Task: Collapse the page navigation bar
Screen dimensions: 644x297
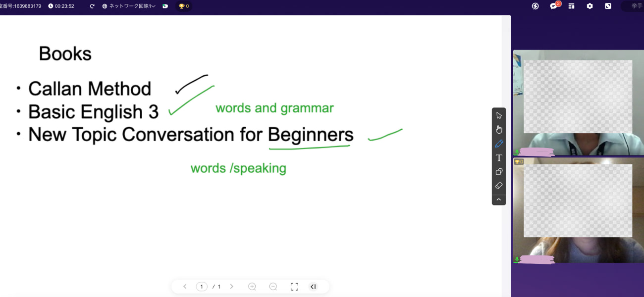Action: pos(313,287)
